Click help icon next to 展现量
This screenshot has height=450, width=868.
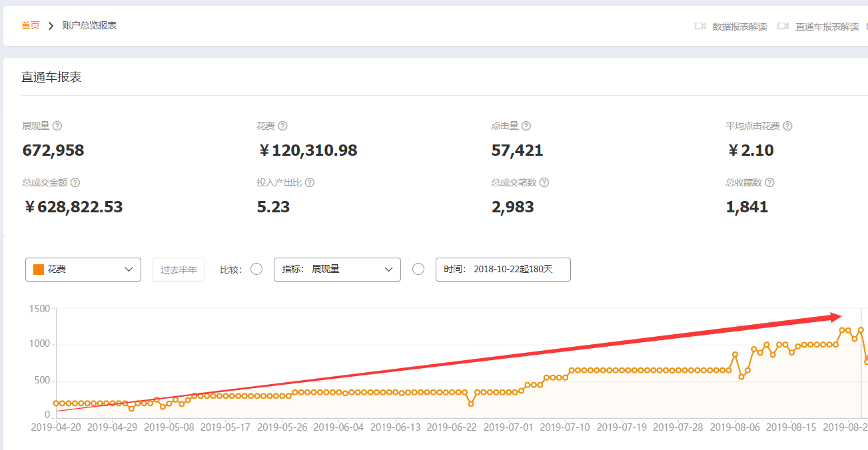coord(57,126)
